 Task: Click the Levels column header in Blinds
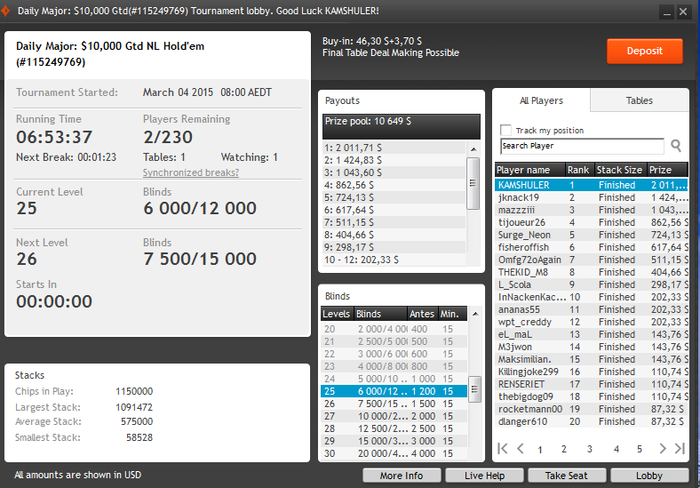pyautogui.click(x=337, y=314)
